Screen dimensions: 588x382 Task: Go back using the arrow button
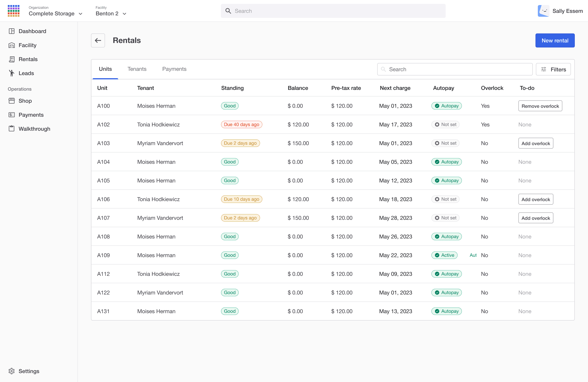98,40
